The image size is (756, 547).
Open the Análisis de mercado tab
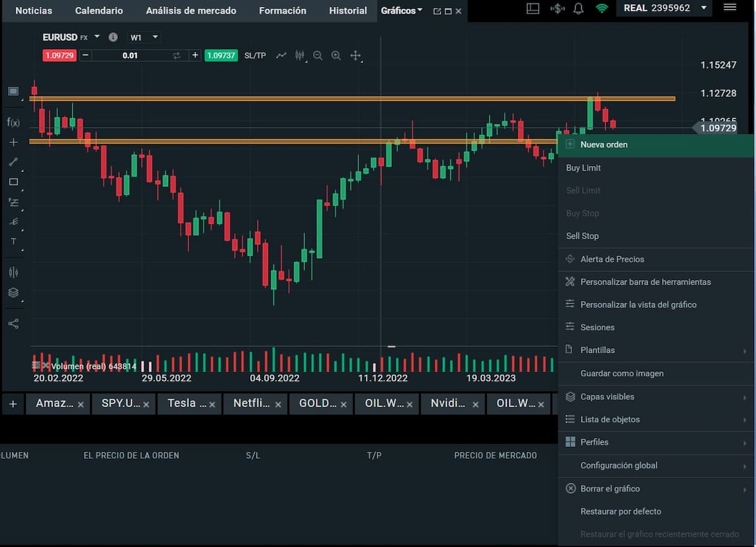[x=191, y=11]
